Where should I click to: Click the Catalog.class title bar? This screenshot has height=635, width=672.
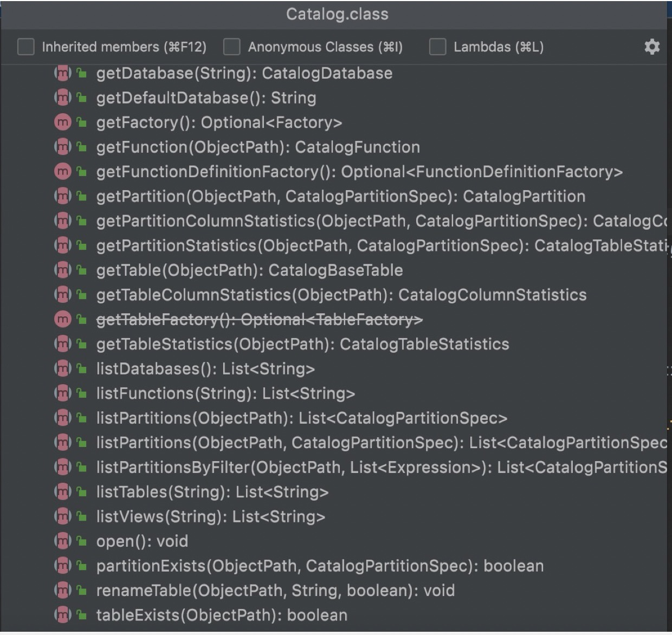[336, 14]
